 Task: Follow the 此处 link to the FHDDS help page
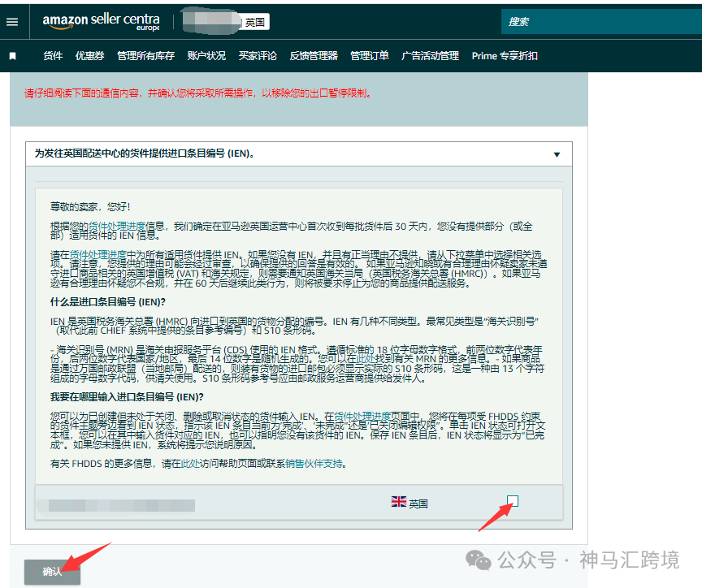[x=190, y=464]
